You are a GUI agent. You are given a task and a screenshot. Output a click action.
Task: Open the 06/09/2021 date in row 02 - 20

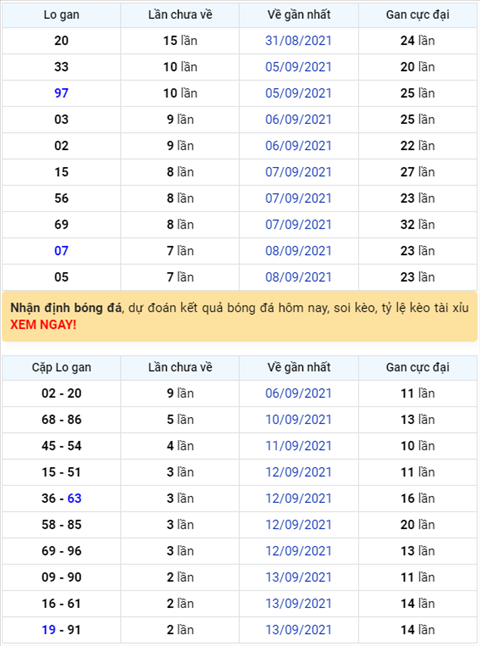(x=298, y=393)
